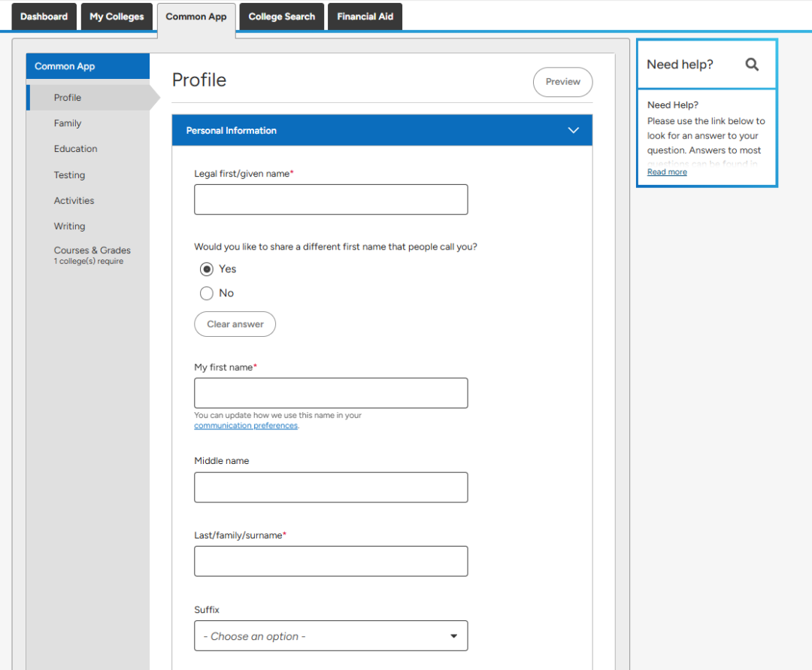Select the Common App tab
This screenshot has width=812, height=670.
point(196,17)
